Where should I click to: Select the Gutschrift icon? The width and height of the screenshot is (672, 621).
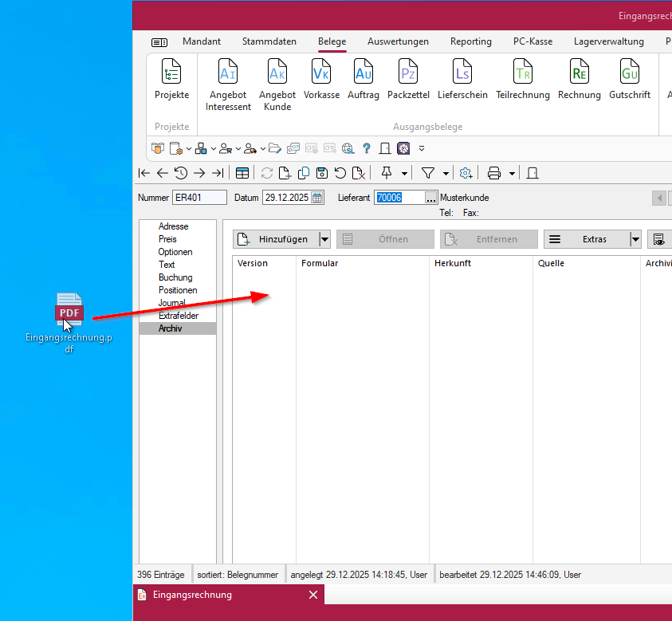point(630,72)
